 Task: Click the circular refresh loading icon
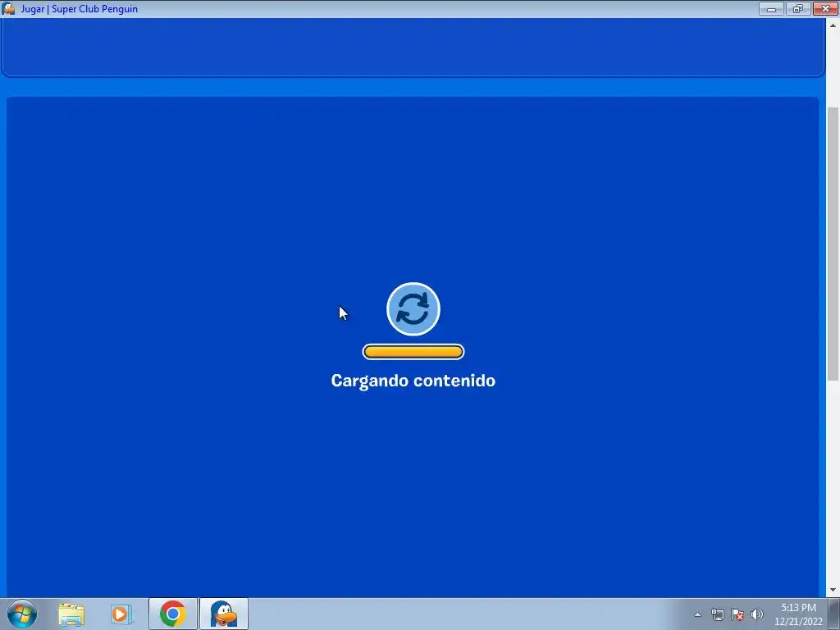click(x=413, y=309)
